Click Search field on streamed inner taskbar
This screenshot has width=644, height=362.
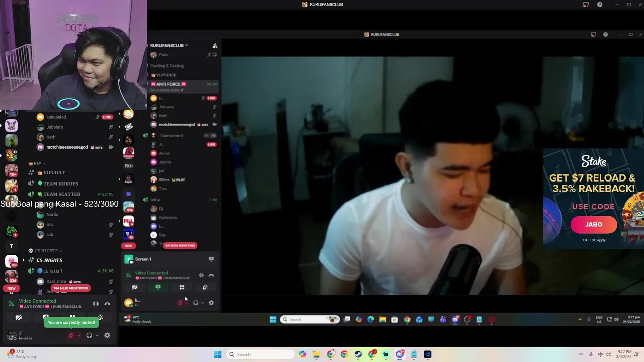click(309, 319)
